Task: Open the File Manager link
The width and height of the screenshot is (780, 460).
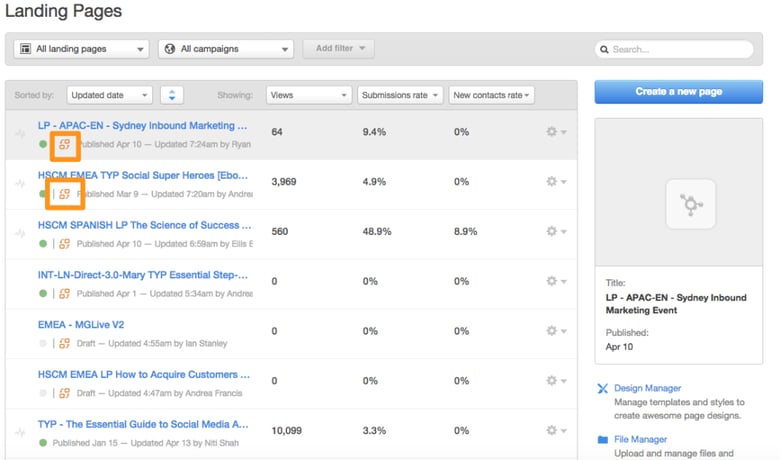Action: coord(640,439)
